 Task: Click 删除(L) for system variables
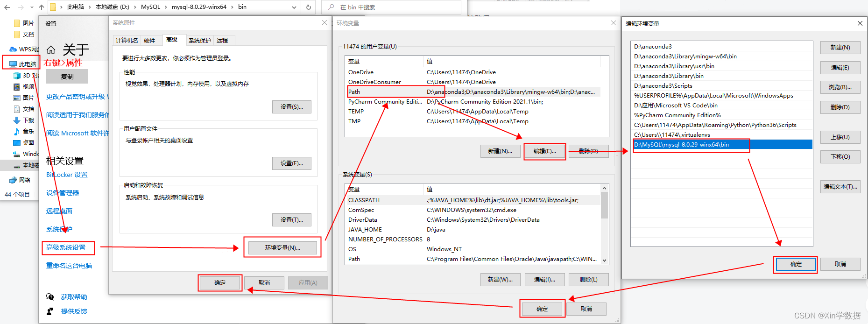(x=588, y=280)
